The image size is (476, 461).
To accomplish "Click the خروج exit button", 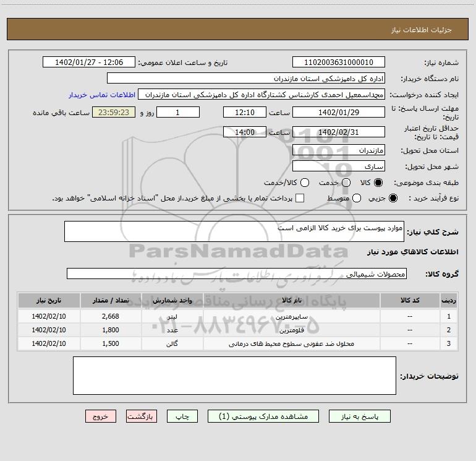I will 101,416.
